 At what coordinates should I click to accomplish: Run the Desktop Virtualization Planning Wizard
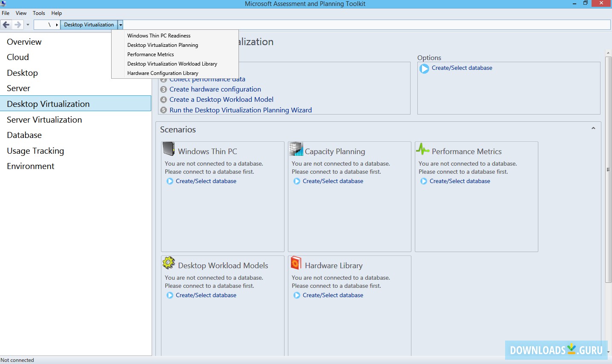click(x=241, y=110)
